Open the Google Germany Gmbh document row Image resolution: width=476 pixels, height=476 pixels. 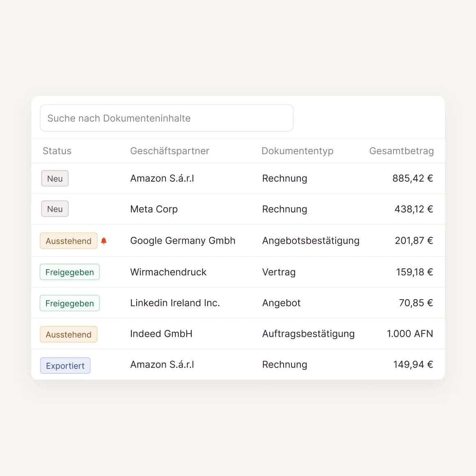(183, 241)
